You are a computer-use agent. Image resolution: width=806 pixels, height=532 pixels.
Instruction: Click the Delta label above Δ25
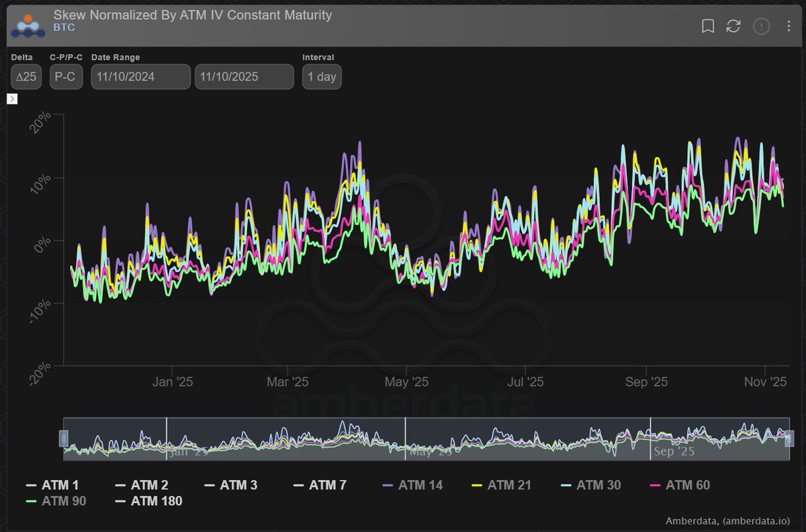21,58
